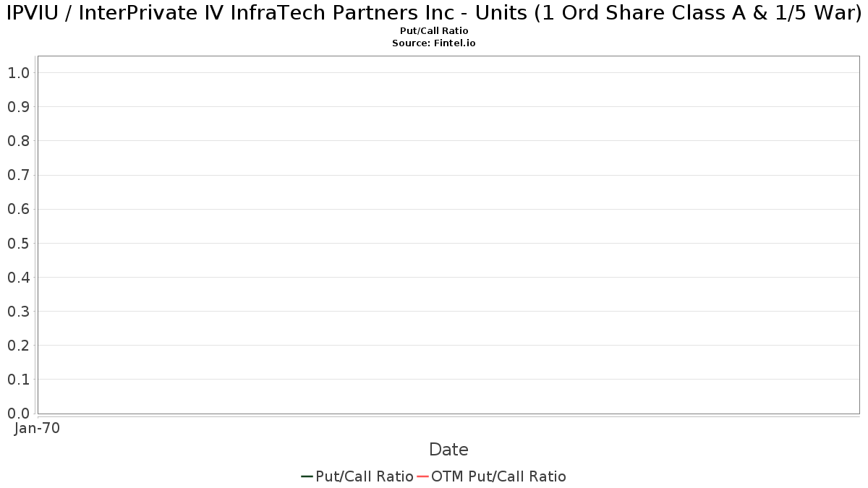Click the 0.9 y-axis label
Image resolution: width=868 pixels, height=488 pixels.
(18, 107)
